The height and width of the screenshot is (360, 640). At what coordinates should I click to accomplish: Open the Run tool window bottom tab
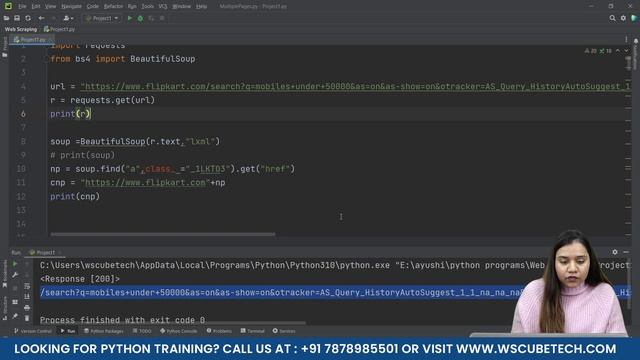click(68, 331)
